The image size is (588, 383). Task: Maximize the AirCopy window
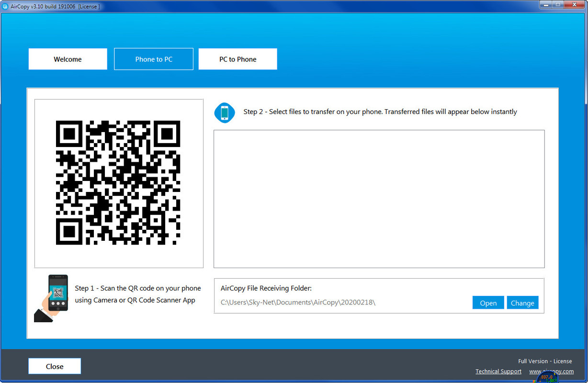(x=557, y=5)
